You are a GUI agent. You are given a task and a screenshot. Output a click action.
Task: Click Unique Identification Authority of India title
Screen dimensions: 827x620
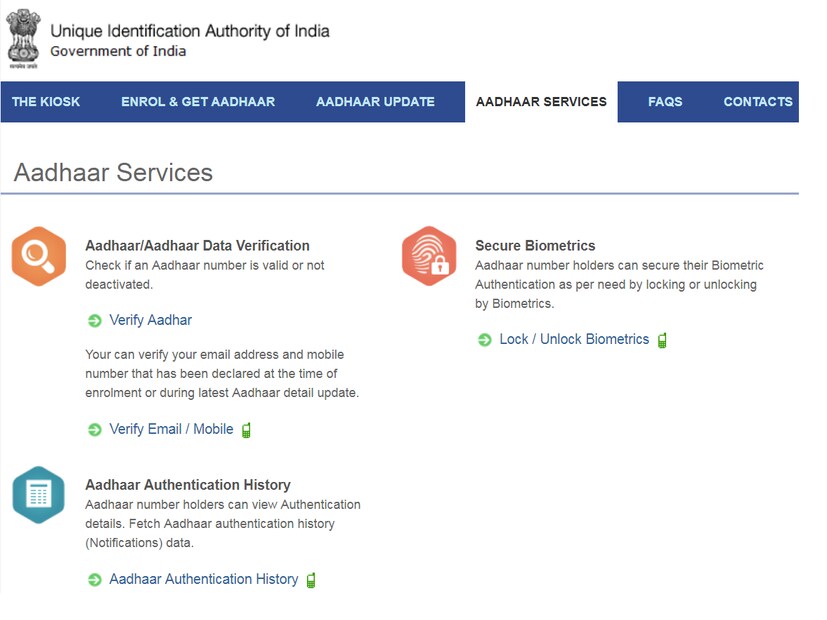(x=190, y=31)
